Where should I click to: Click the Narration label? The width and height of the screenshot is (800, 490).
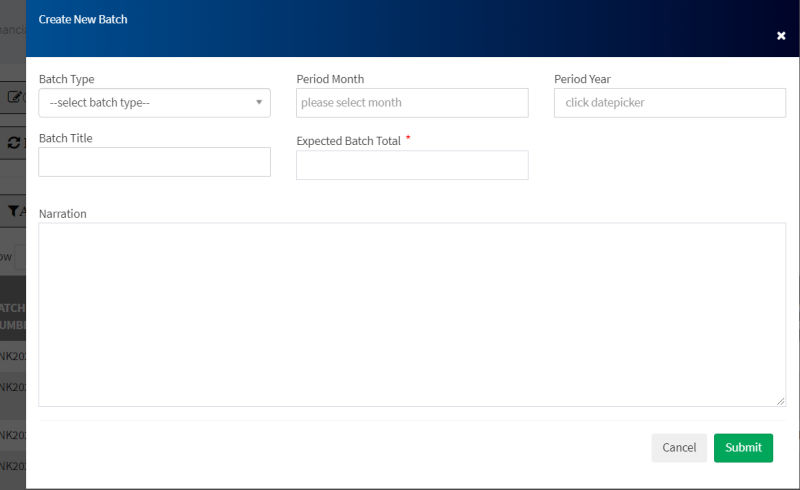(x=62, y=213)
